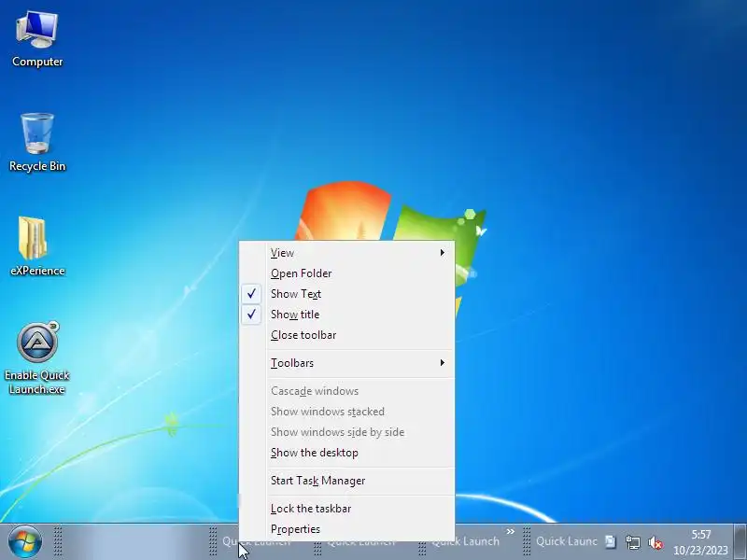This screenshot has width=747, height=560.
Task: Show hidden toolbar items via double chevron
Action: coord(510,531)
